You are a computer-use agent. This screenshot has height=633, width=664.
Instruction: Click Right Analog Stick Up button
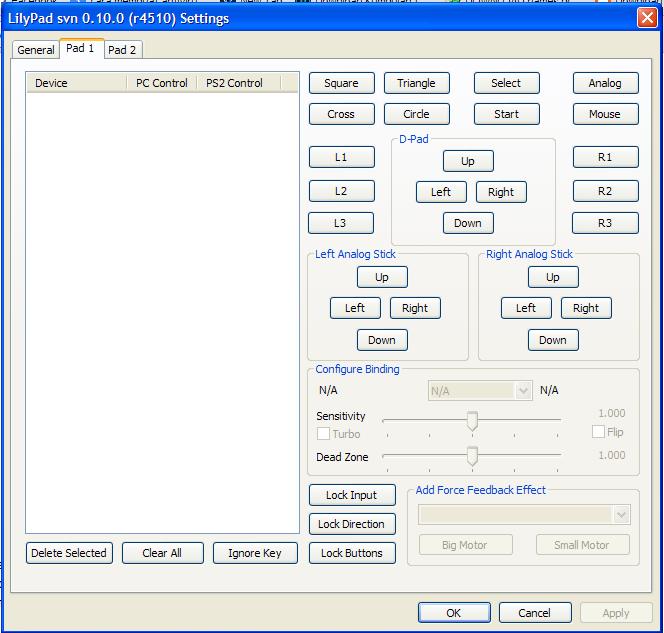click(x=553, y=277)
